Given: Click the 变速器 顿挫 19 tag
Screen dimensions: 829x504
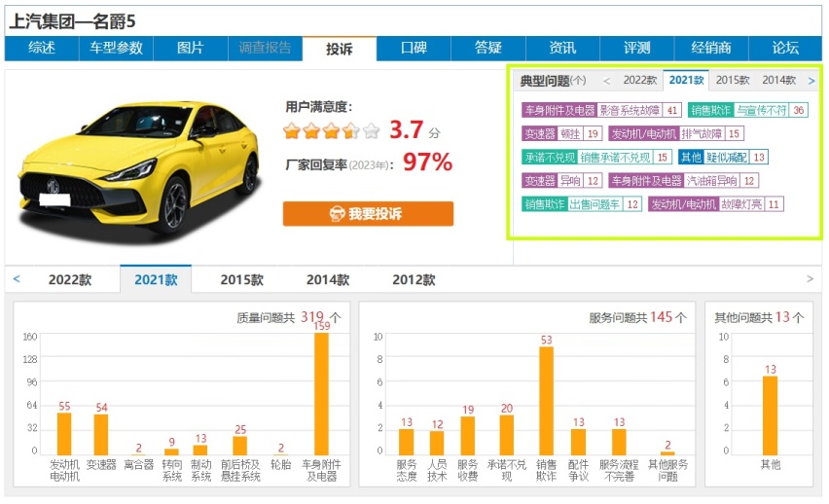Looking at the screenshot, I should [562, 133].
